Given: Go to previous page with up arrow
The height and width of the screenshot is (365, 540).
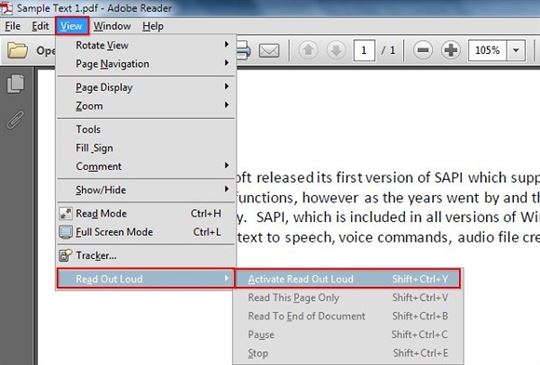Looking at the screenshot, I should pos(308,51).
